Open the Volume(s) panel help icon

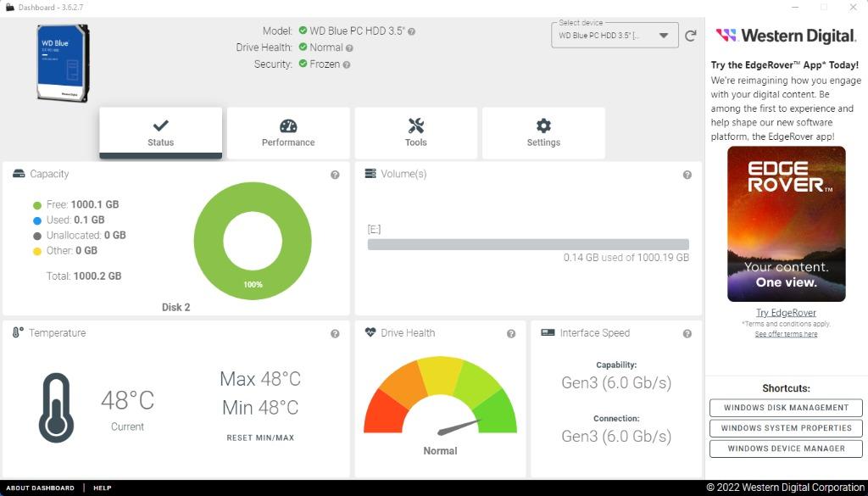pos(687,175)
